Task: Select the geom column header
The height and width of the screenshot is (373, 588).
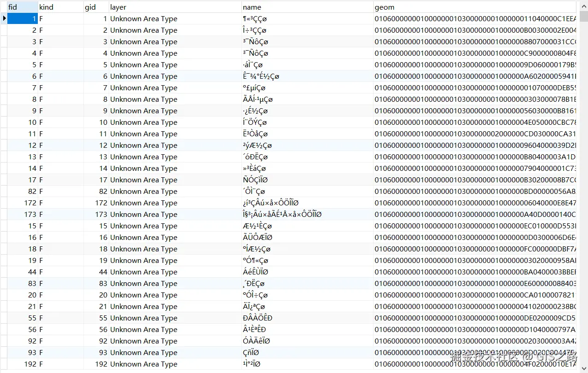Action: pyautogui.click(x=475, y=7)
